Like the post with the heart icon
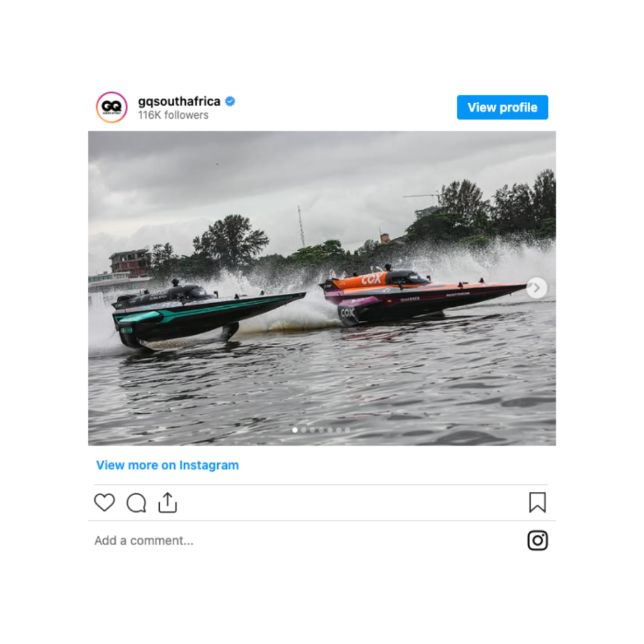 (104, 502)
